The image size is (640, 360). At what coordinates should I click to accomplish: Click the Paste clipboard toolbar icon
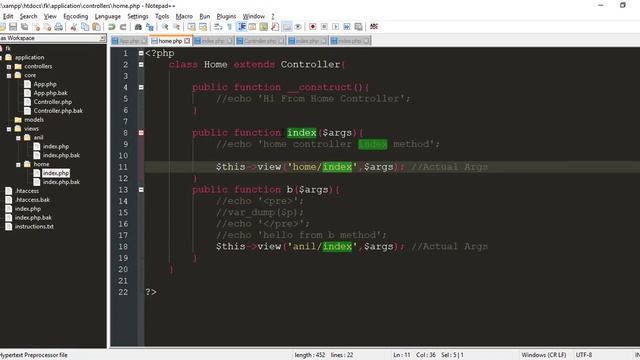[x=96, y=27]
